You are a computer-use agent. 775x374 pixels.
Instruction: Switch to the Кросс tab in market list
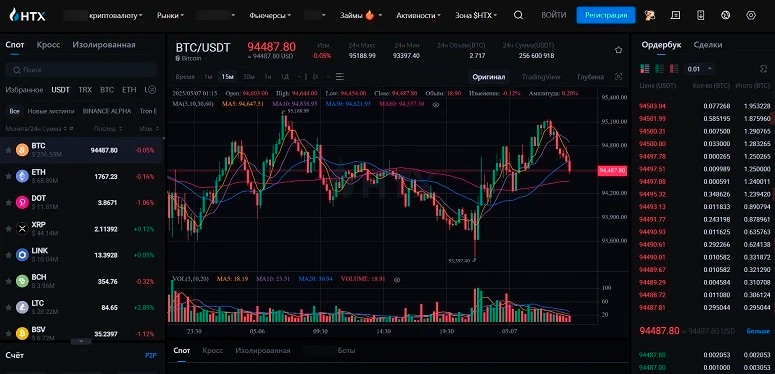pos(48,45)
